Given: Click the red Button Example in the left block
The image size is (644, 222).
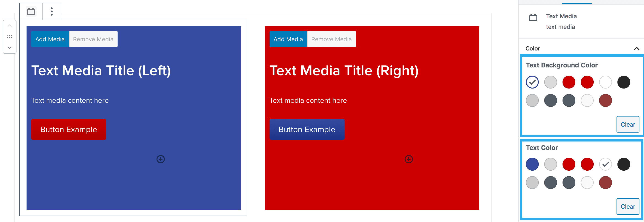Looking at the screenshot, I should click(68, 129).
